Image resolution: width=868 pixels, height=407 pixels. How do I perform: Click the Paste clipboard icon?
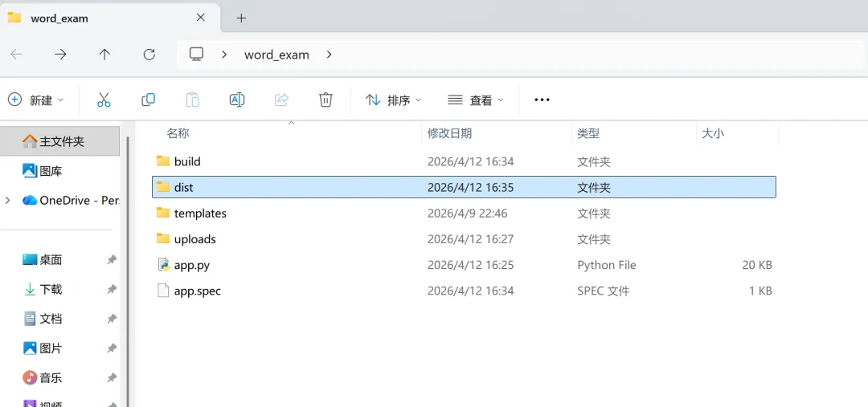193,100
